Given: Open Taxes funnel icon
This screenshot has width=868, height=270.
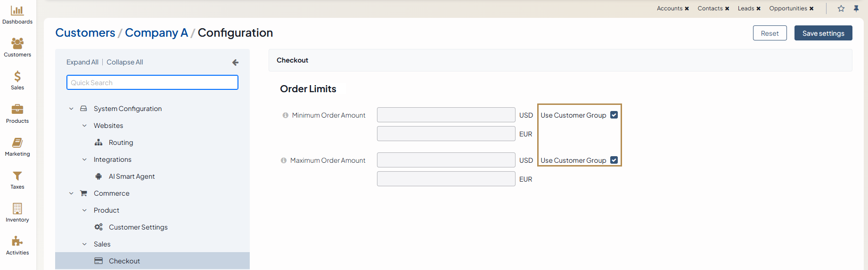Looking at the screenshot, I should point(17,176).
